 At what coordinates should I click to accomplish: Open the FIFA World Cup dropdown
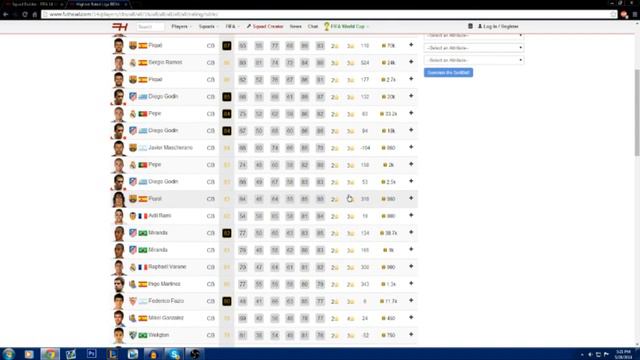346,27
